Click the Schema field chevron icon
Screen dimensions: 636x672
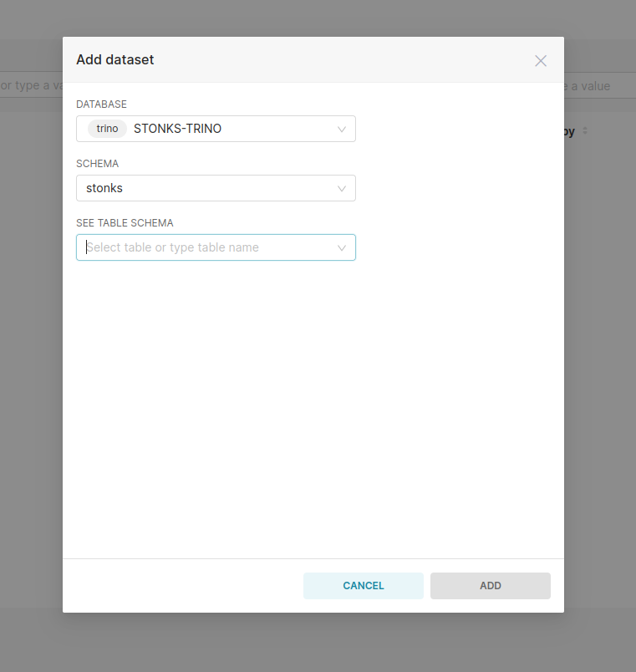coord(341,188)
